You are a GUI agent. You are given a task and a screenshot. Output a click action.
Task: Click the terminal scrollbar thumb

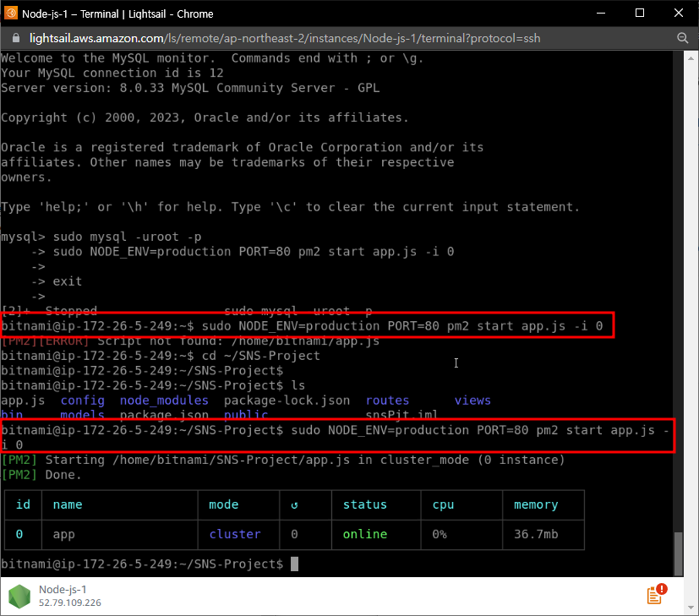[x=678, y=554]
